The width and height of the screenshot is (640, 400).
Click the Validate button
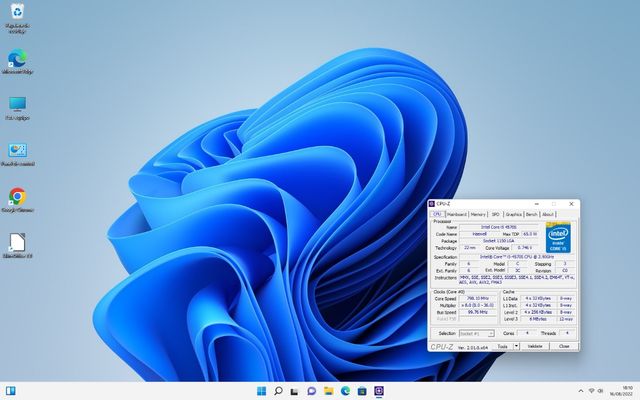click(x=535, y=346)
